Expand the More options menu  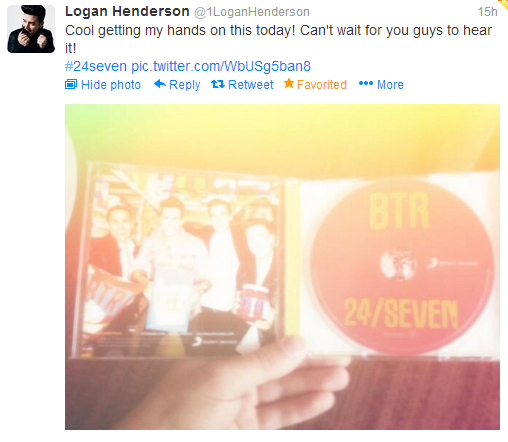coord(390,85)
